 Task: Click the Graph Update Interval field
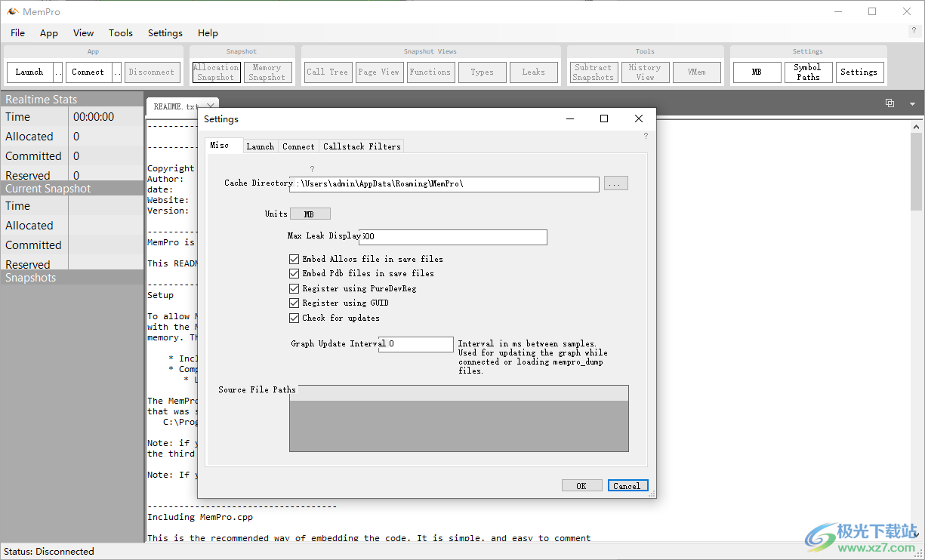point(418,344)
